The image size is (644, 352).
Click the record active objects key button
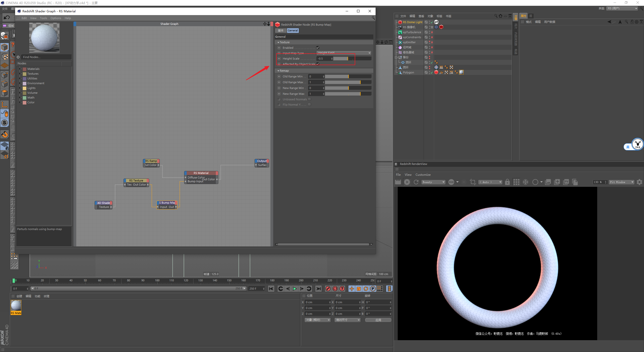(x=328, y=289)
